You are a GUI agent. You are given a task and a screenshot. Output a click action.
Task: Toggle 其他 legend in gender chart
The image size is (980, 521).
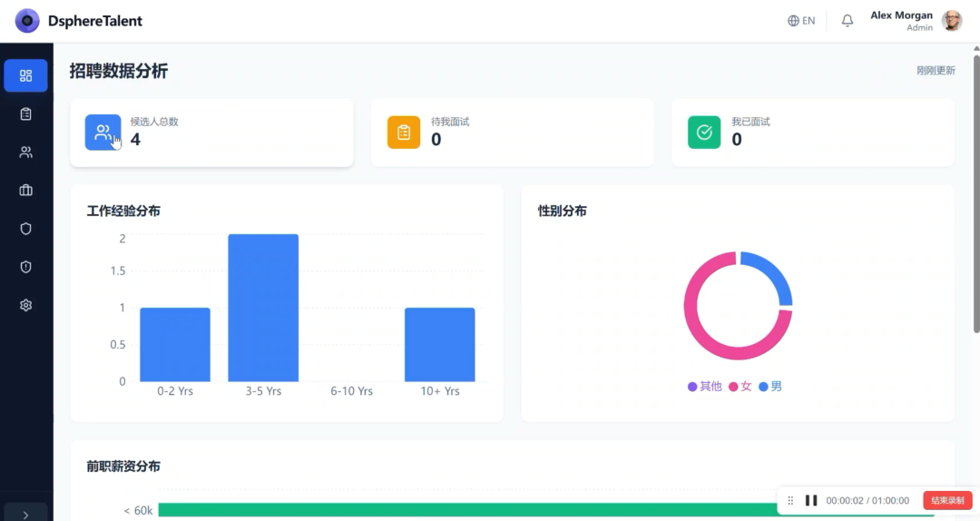tap(704, 387)
